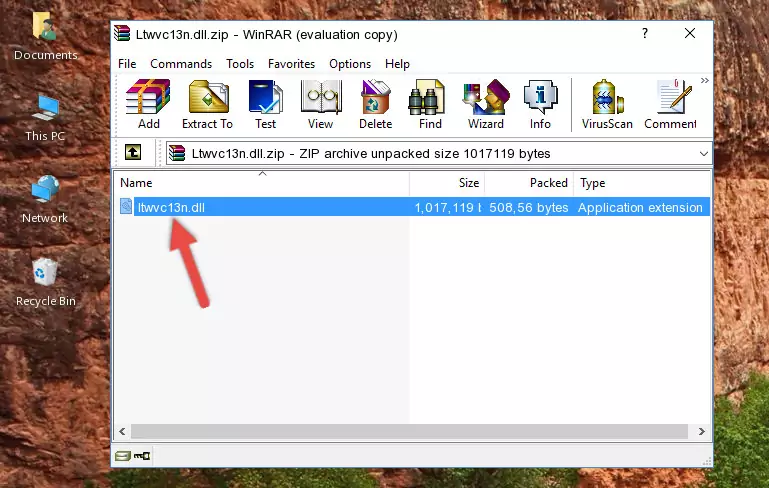Close the WinRAR window
This screenshot has width=769, height=488.
[690, 33]
